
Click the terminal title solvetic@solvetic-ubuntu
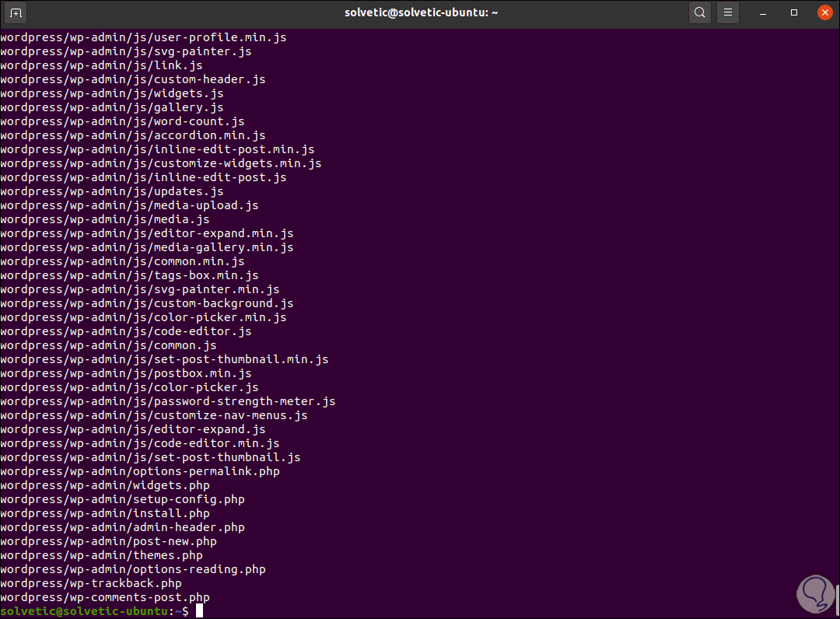coord(421,13)
